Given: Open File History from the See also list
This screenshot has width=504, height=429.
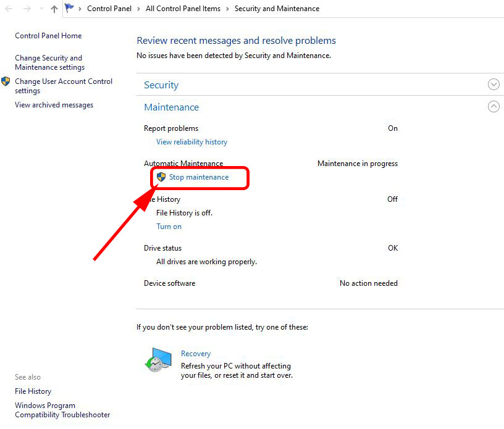Looking at the screenshot, I should (x=33, y=391).
